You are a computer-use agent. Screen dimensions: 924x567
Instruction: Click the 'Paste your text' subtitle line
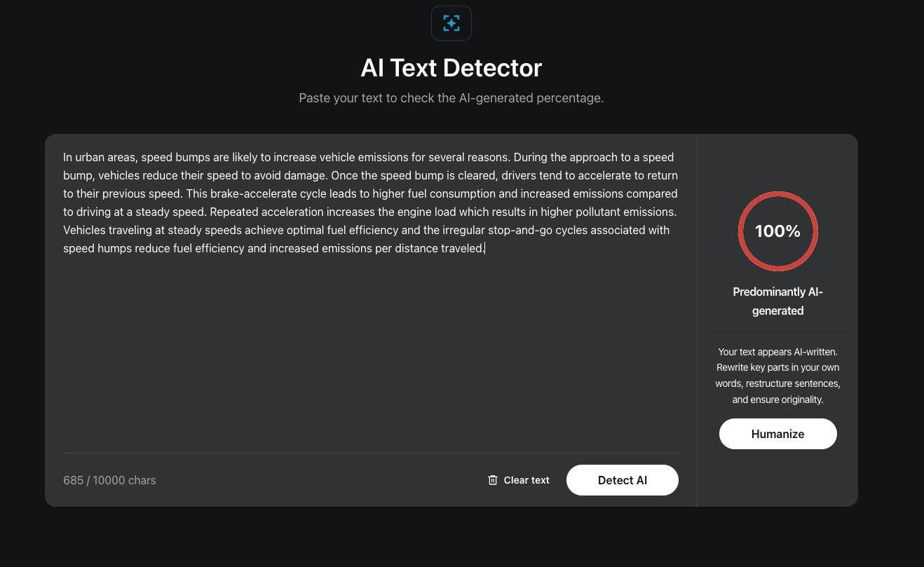coord(451,98)
